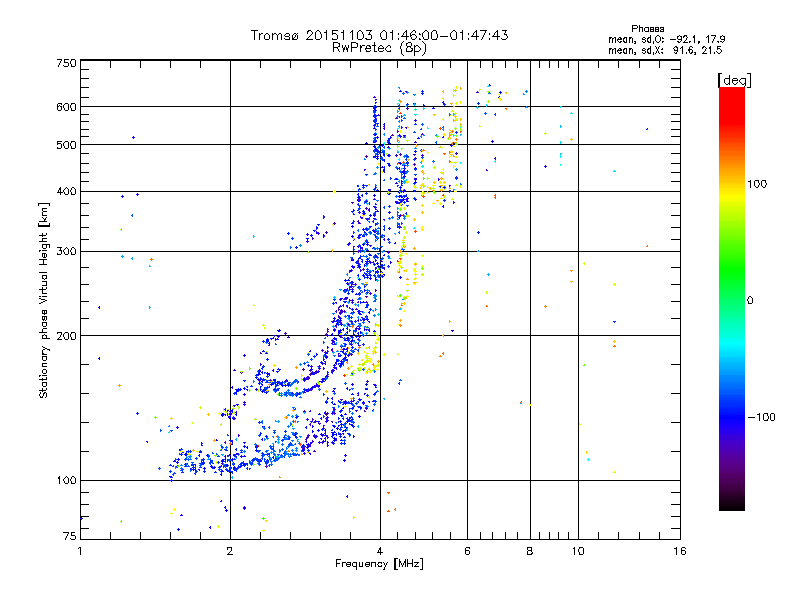Click the '200' y-axis tick label
This screenshot has width=800, height=600.
point(66,336)
